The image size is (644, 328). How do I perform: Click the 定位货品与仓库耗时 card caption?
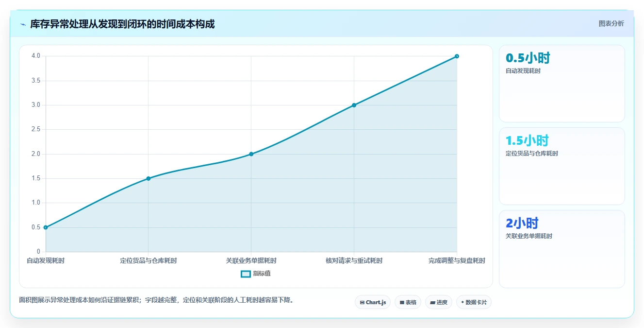point(532,154)
